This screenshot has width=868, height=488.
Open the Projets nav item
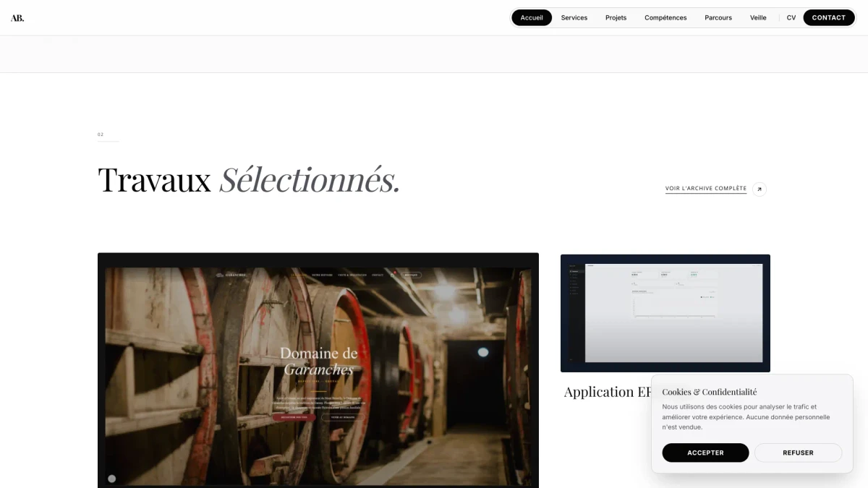pyautogui.click(x=616, y=18)
